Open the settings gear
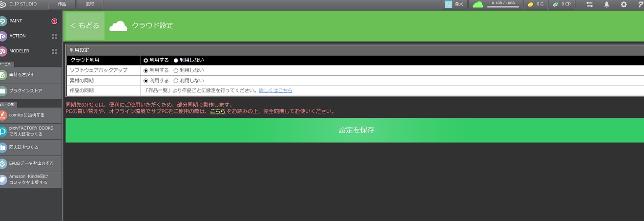Viewport: 644px width, 221px height. [623, 4]
